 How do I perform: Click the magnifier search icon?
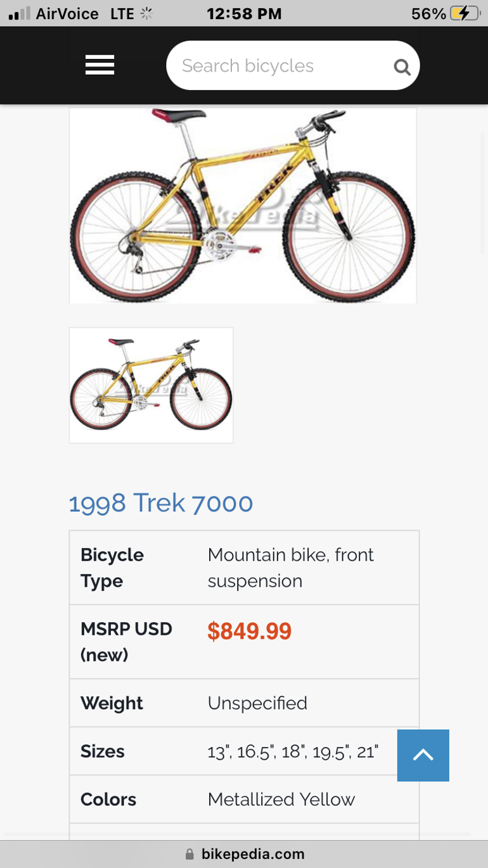tap(402, 67)
